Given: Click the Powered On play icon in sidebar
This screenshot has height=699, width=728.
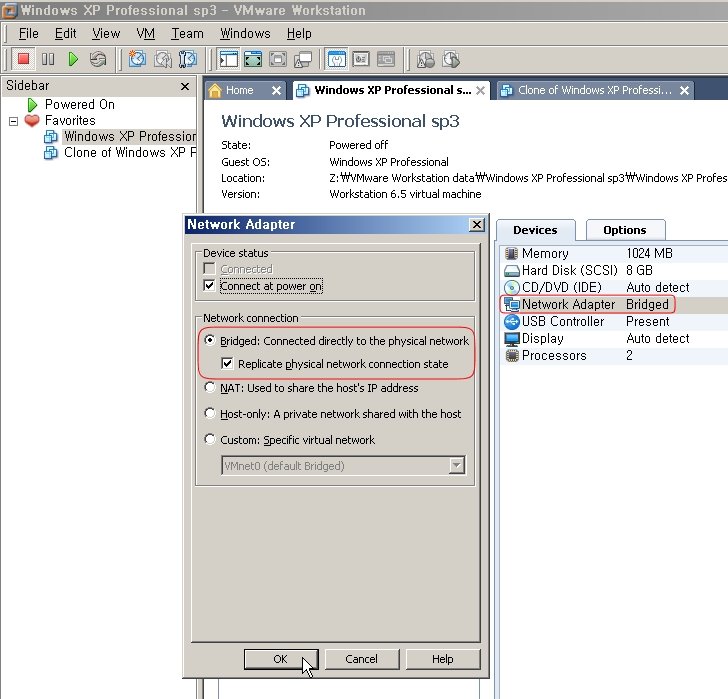Looking at the screenshot, I should pyautogui.click(x=32, y=105).
